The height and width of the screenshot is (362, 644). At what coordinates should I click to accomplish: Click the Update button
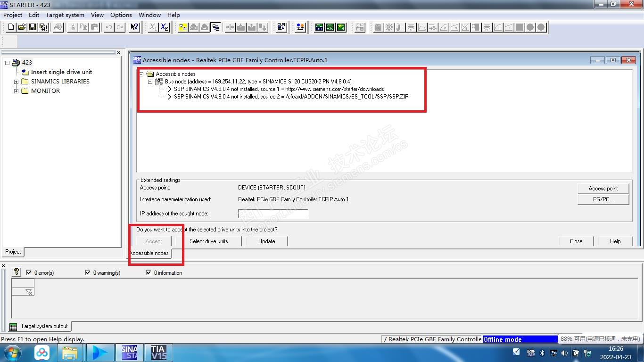point(266,241)
